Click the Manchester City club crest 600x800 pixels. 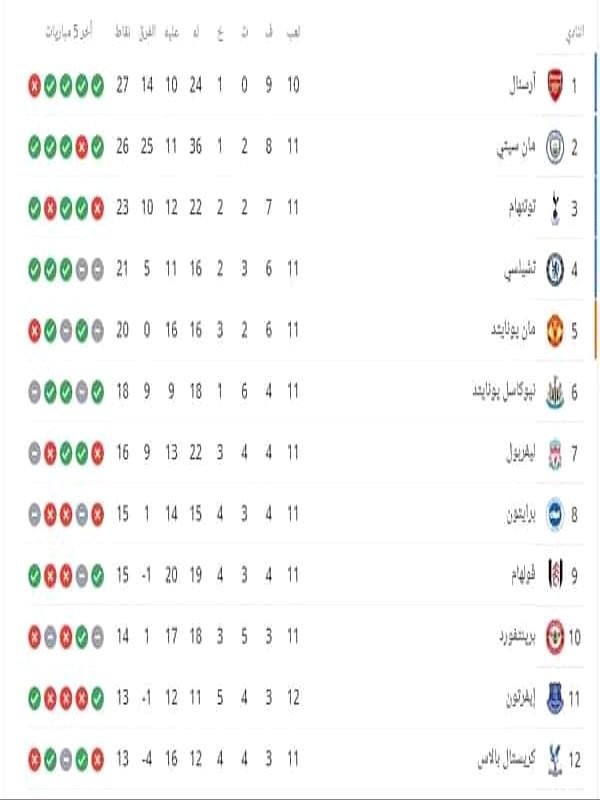555,147
